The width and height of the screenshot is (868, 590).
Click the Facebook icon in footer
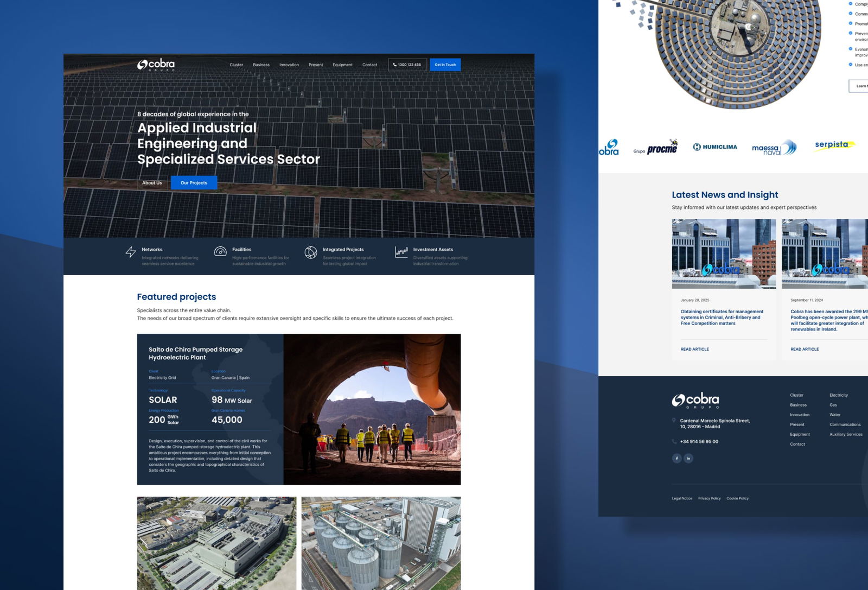[x=677, y=459]
